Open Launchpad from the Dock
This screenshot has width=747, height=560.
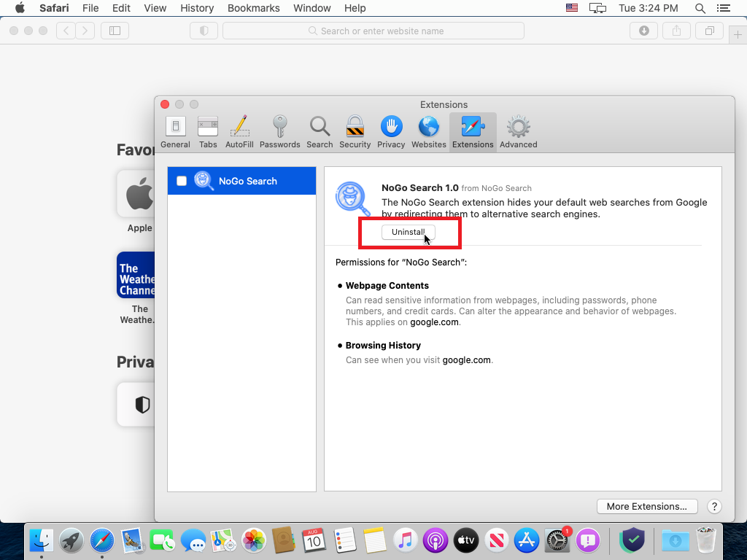(71, 540)
